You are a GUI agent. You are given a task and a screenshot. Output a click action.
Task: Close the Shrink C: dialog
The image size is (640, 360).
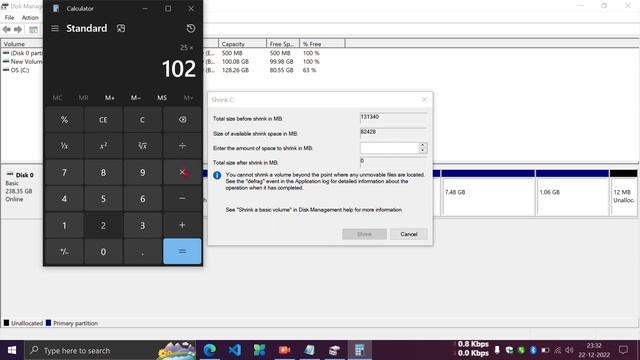click(x=424, y=100)
